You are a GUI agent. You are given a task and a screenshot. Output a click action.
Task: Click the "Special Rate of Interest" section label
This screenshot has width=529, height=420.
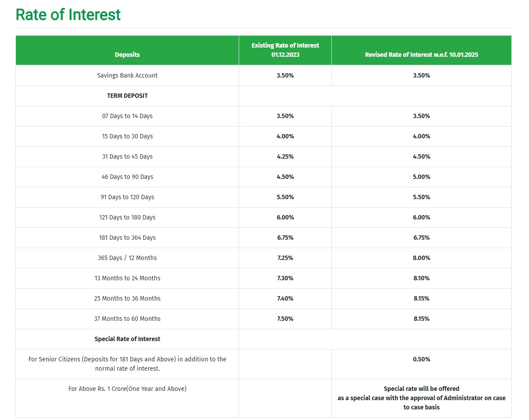(x=127, y=339)
